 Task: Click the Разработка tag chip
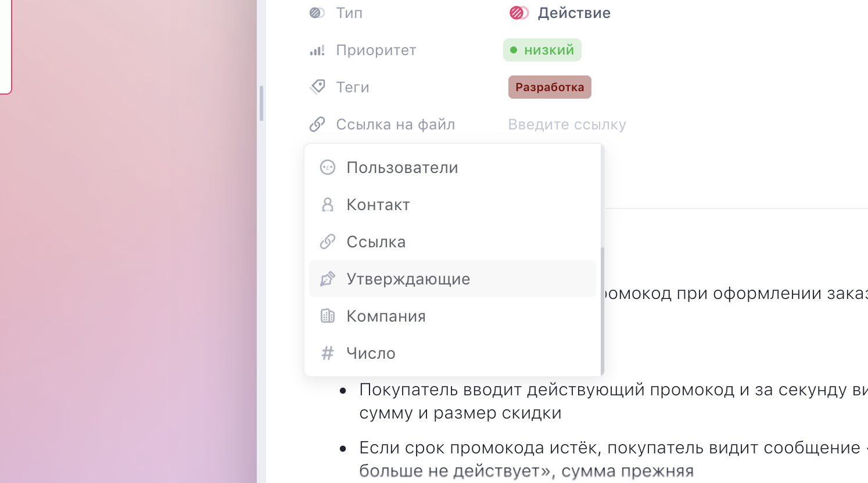[x=550, y=87]
